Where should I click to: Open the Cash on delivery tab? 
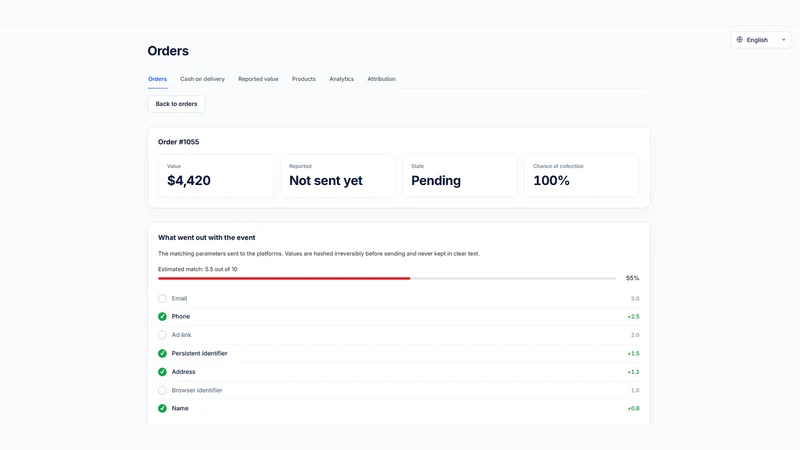coord(202,79)
